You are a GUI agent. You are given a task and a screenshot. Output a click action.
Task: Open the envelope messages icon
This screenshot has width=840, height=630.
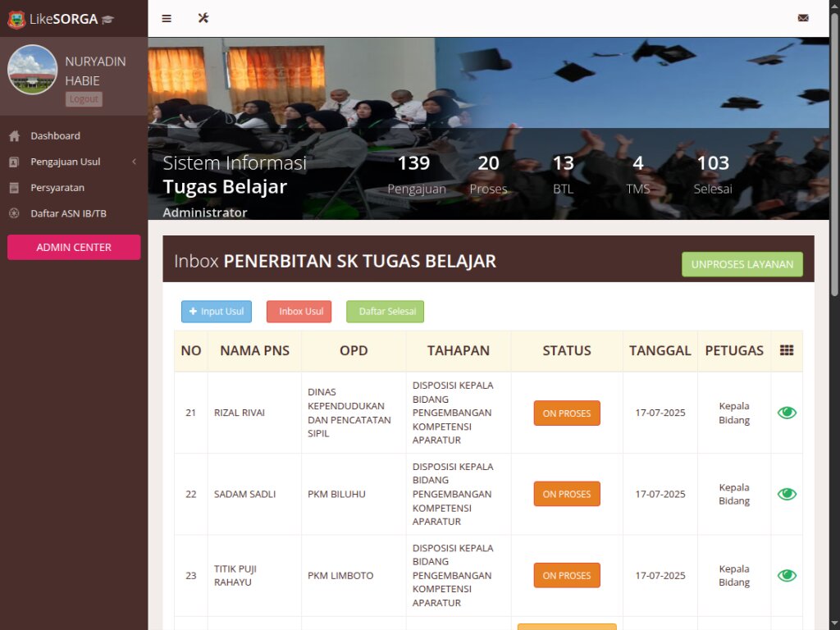(x=802, y=18)
